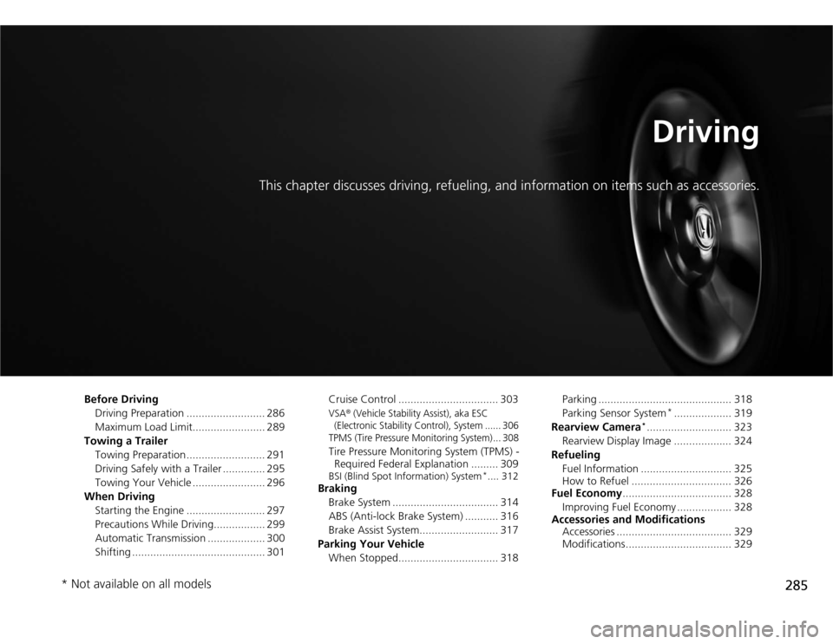Image resolution: width=833 pixels, height=644 pixels.
Task: Open the Driving Preparation 286 entry
Action: (190, 413)
